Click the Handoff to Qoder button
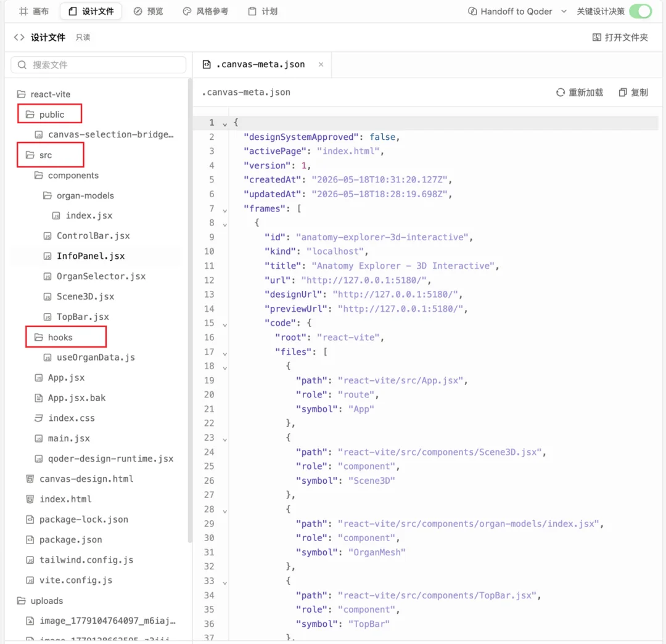Image resolution: width=666 pixels, height=644 pixels. (510, 12)
